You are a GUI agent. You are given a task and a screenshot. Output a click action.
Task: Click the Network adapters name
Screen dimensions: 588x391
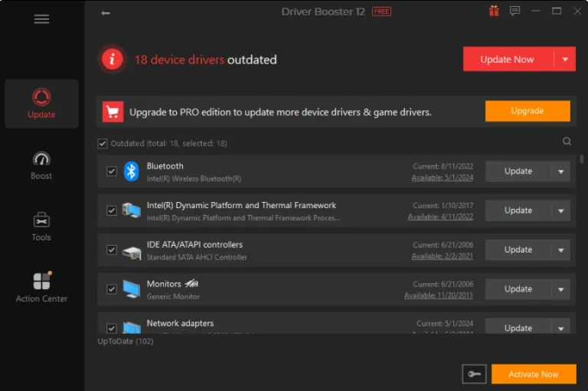click(x=180, y=323)
